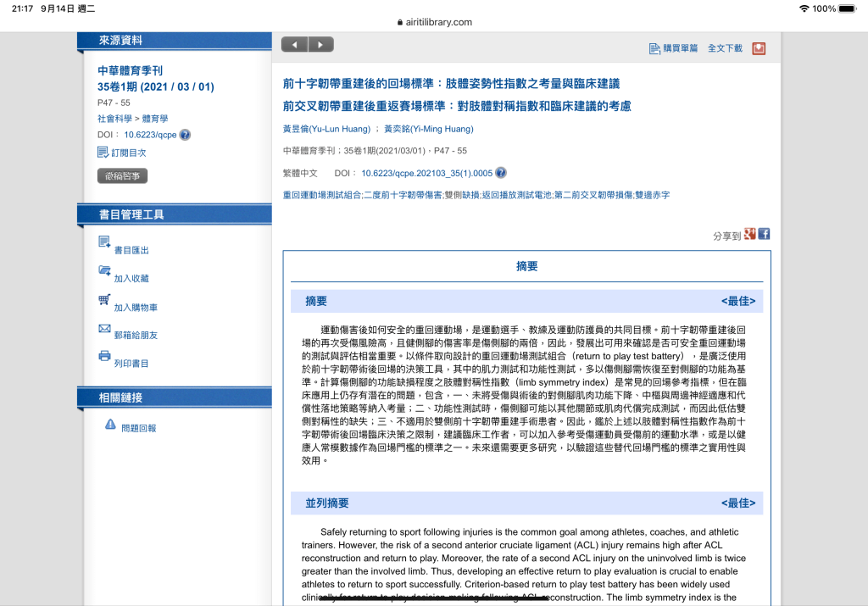Click the 書目匯出 export icon
This screenshot has width=868, height=606.
(x=104, y=243)
